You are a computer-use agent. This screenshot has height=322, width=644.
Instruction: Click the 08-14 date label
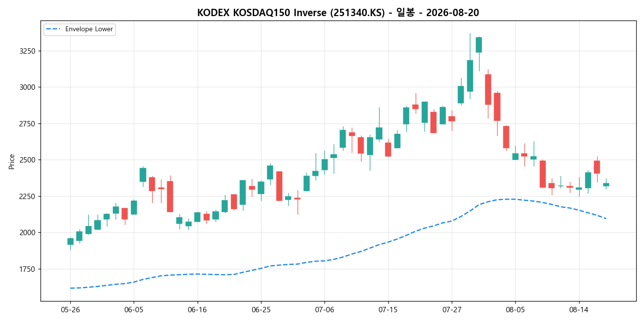(579, 309)
